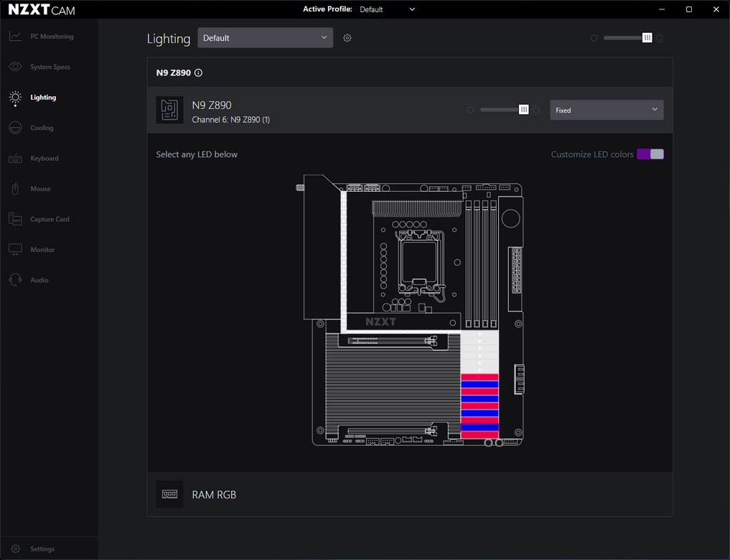The width and height of the screenshot is (730, 560).
Task: Open the Mouse section
Action: click(x=40, y=189)
